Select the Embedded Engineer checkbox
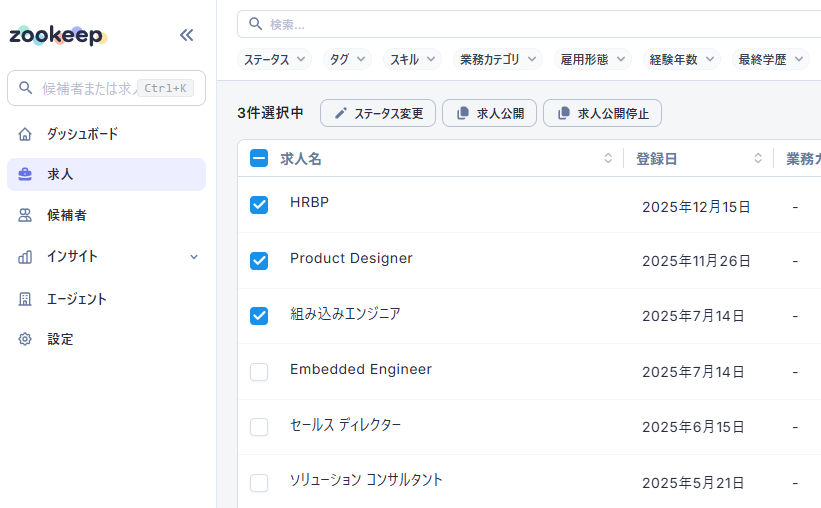The width and height of the screenshot is (821, 508). (259, 372)
